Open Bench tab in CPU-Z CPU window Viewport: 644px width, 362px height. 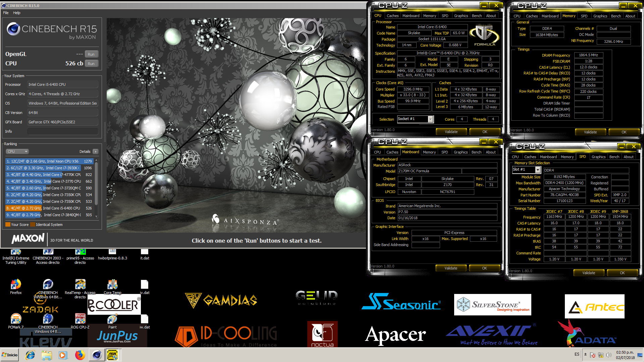pos(477,16)
